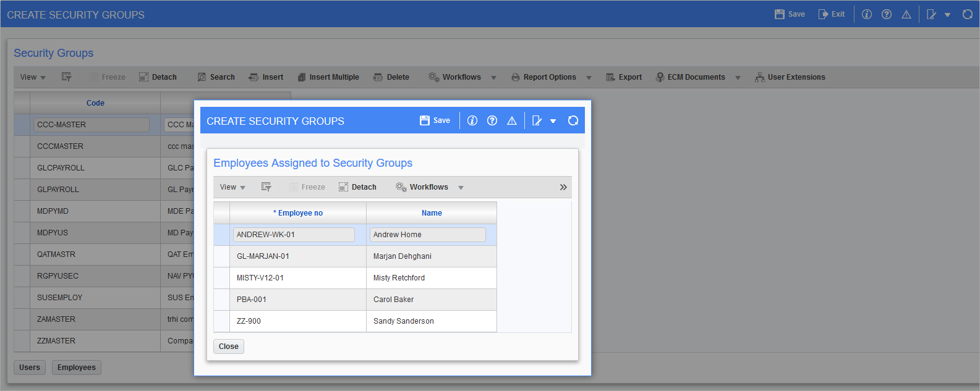Click the CCC-MASTER code field

click(92, 125)
